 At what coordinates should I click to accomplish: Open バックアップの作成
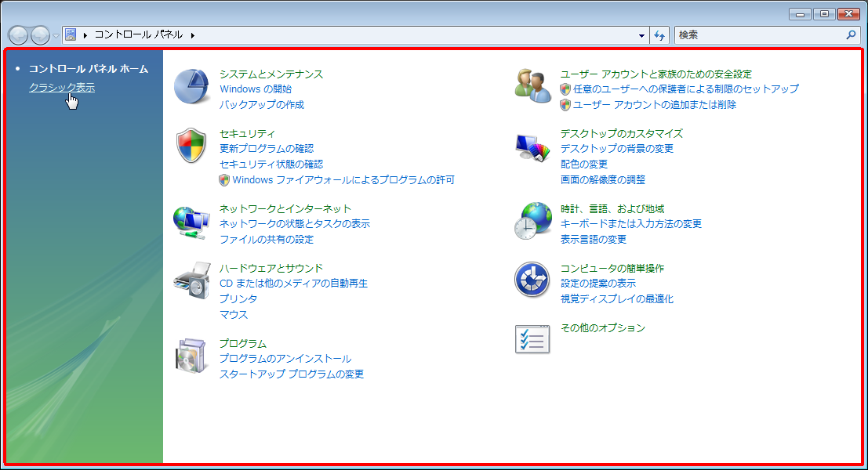[x=262, y=104]
